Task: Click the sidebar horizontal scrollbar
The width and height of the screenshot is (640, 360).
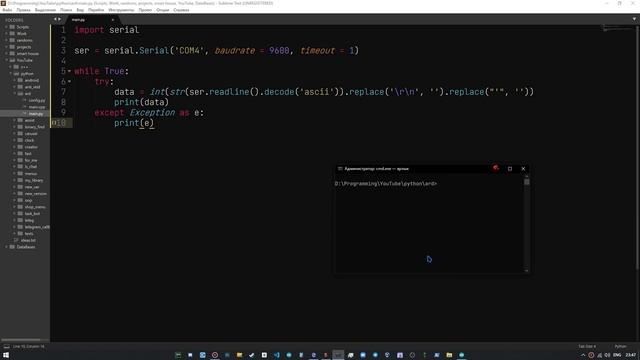Action: 20,340
